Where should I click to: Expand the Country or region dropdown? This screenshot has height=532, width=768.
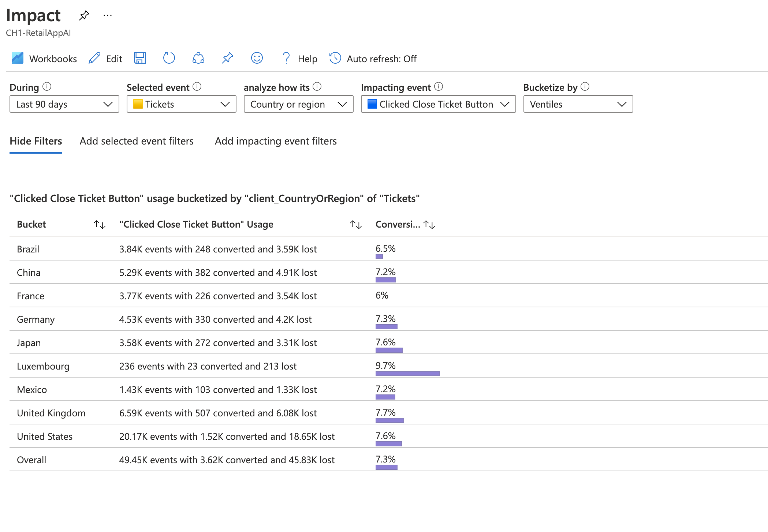(x=298, y=104)
